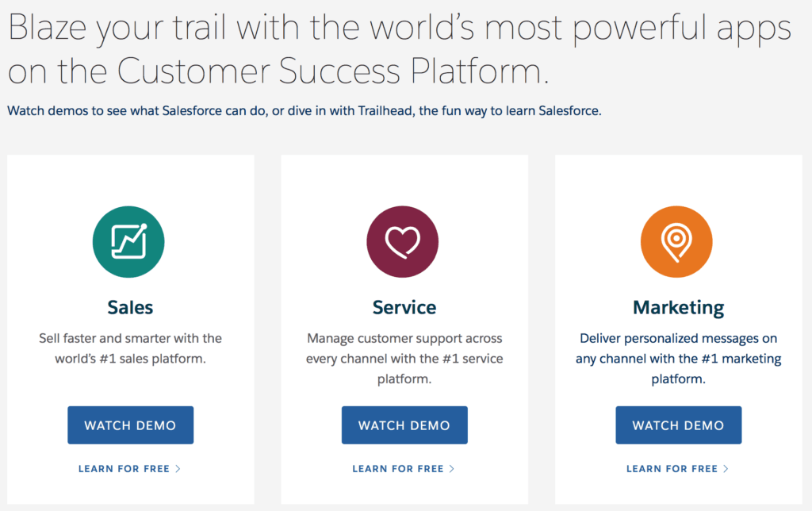
Task: Open the Service Watch Demo button
Action: coord(404,425)
